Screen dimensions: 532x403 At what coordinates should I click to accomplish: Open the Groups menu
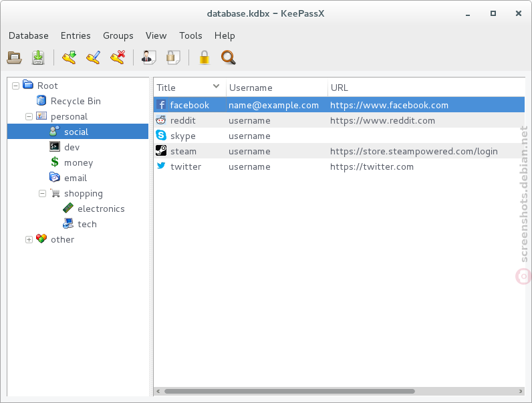coord(118,35)
